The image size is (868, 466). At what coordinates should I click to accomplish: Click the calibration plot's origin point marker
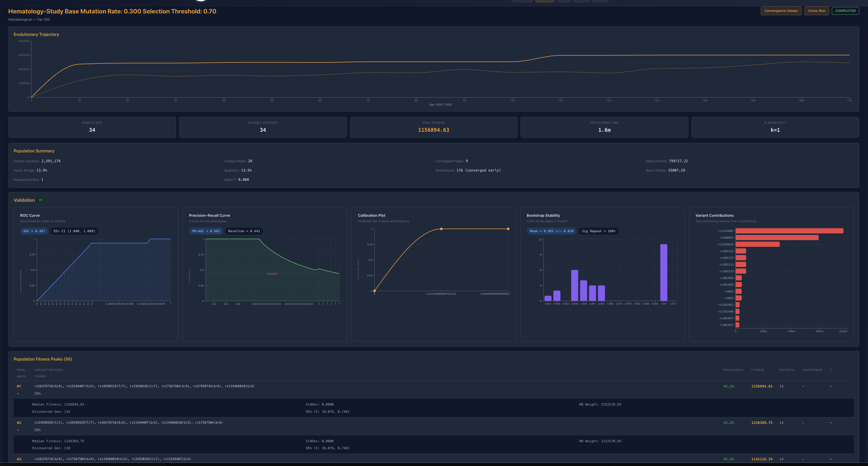click(x=374, y=291)
